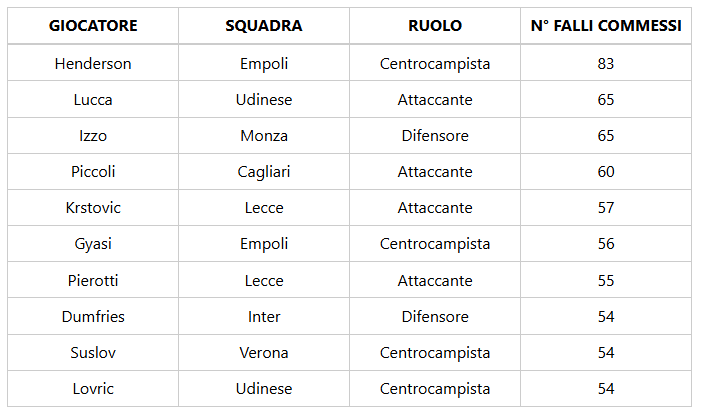Image resolution: width=702 pixels, height=419 pixels.
Task: Click the GIOCATORE column header
Action: 93,26
